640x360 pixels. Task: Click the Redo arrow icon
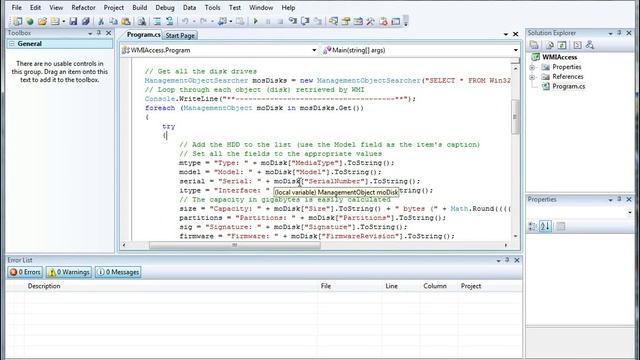203,21
